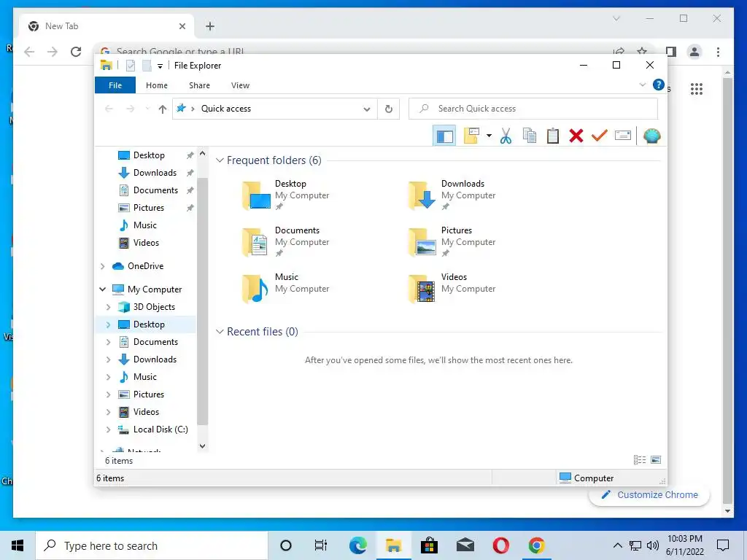Click the clipboard Paste icon

pos(553,136)
